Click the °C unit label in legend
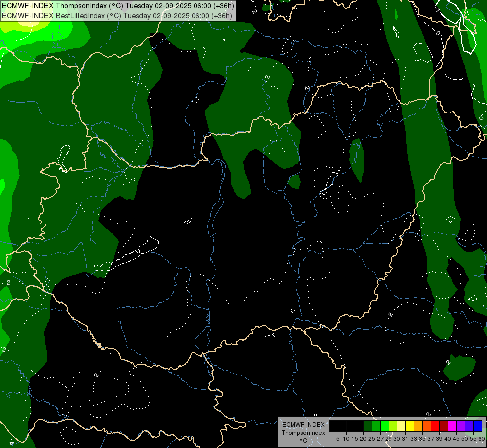Image resolution: width=487 pixels, height=448 pixels. point(303,441)
